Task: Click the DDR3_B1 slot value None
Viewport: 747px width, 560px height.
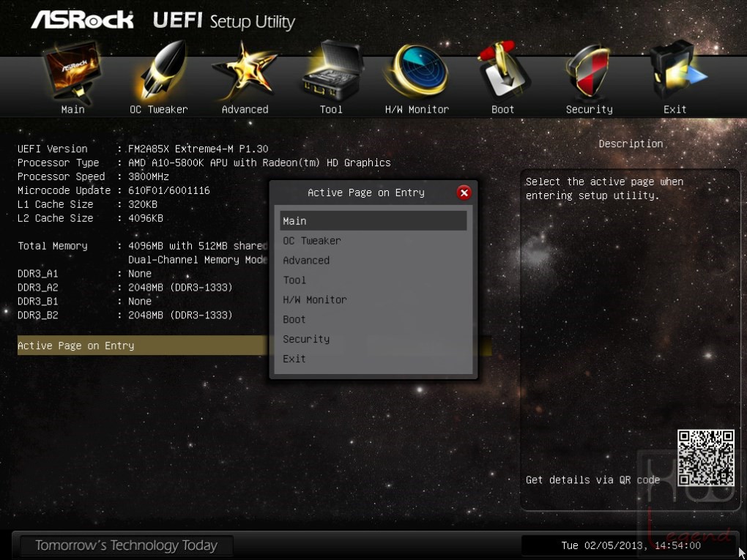Action: tap(140, 301)
